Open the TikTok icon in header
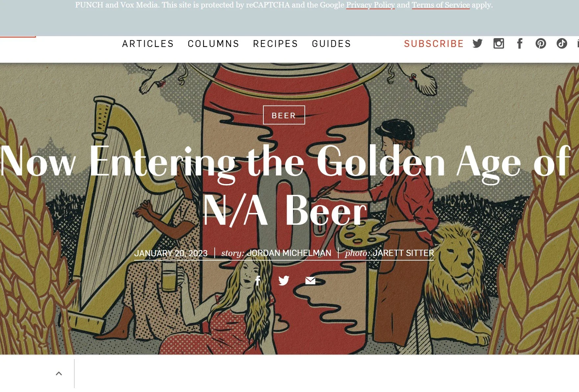Viewport: 579px width, 392px height. 562,43
